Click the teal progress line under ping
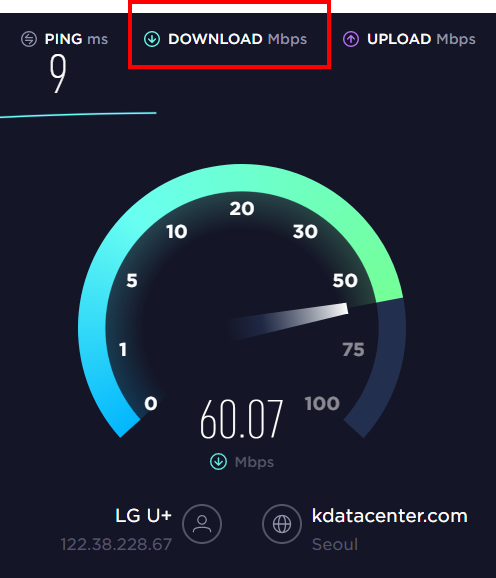This screenshot has height=578, width=496. [x=78, y=115]
